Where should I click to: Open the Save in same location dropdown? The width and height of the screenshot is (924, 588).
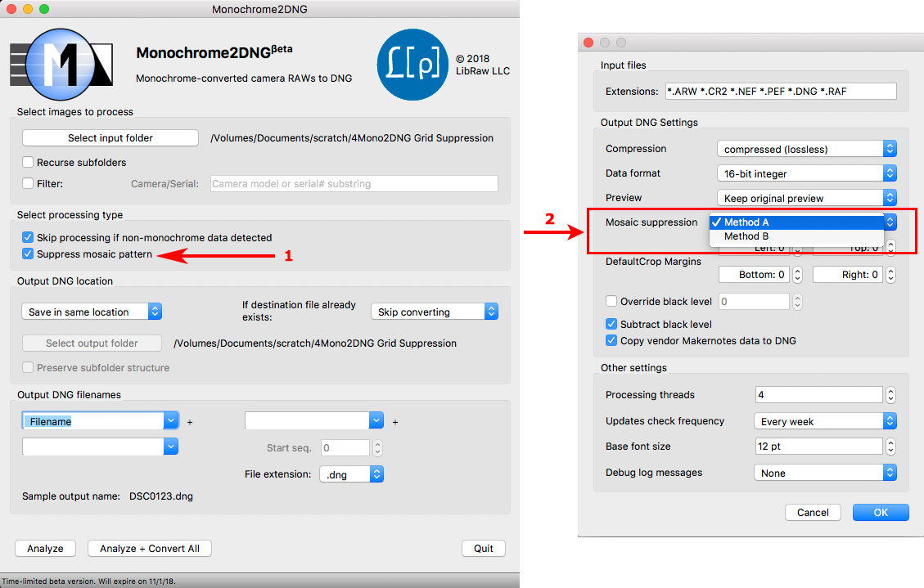91,312
